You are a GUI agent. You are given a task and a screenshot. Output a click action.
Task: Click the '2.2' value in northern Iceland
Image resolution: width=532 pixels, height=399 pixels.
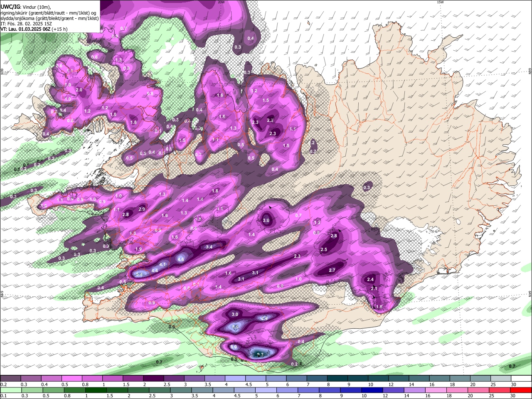point(270,120)
